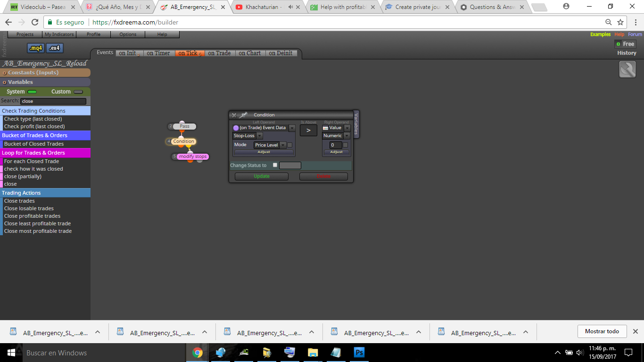
Task: Expand first AB_Emergency_SL download options arrow
Action: (98, 332)
